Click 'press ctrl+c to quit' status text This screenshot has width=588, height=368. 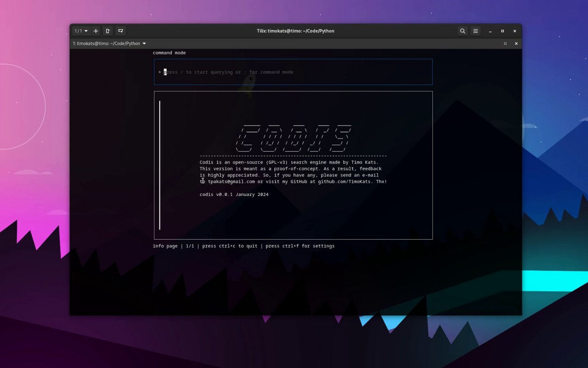(x=230, y=246)
